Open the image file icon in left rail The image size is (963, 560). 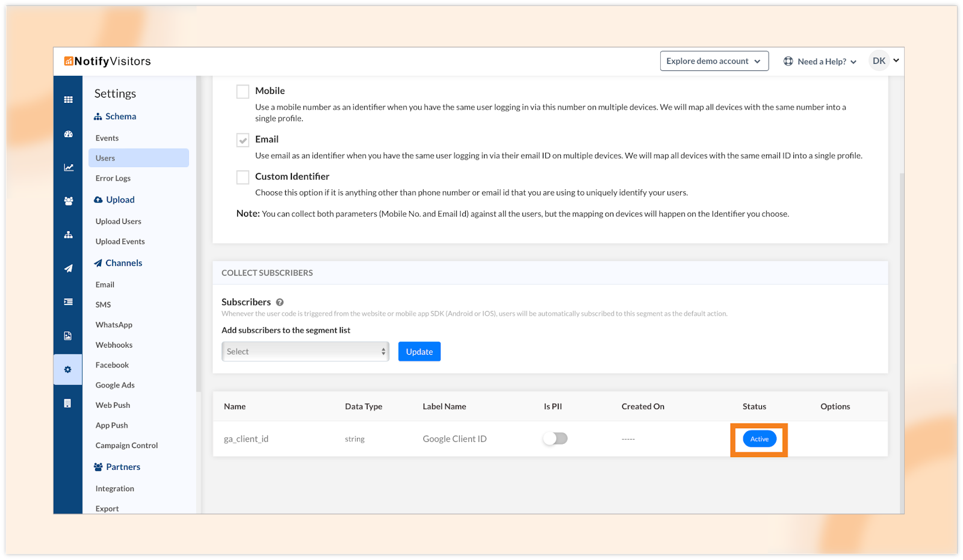coord(68,336)
